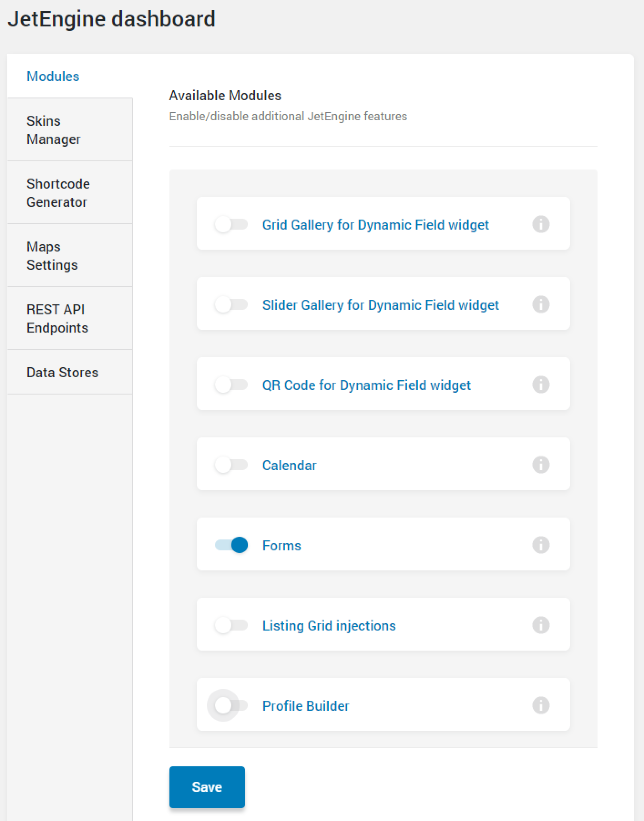Viewport: 644px width, 821px height.
Task: Toggle Listing Grid injections on
Action: point(231,625)
